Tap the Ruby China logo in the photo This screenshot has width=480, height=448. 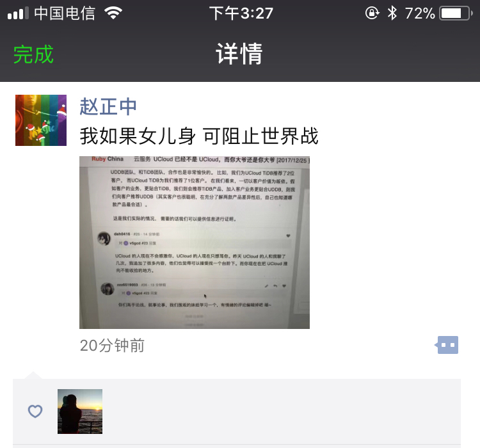coord(108,159)
